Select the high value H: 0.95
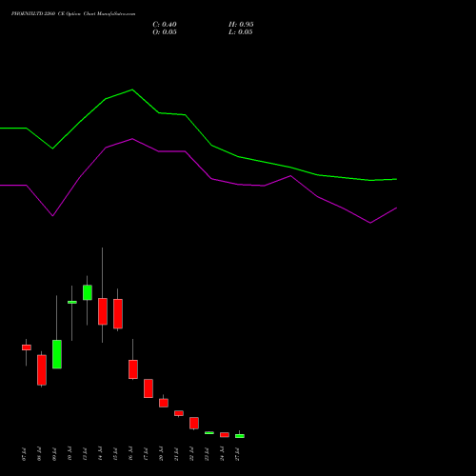 [x=241, y=25]
